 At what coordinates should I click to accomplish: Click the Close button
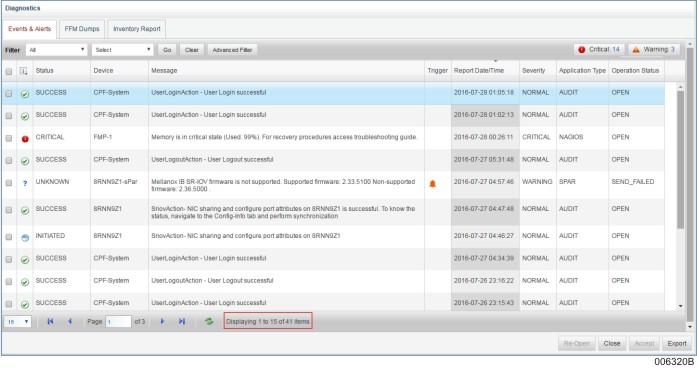point(612,343)
